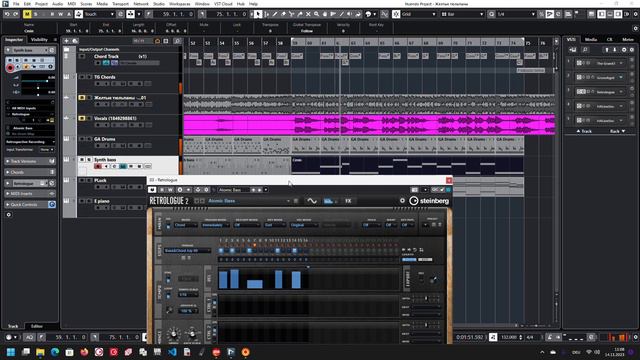Select the Zoom magnifier tool
640x360 pixels.
(316, 14)
